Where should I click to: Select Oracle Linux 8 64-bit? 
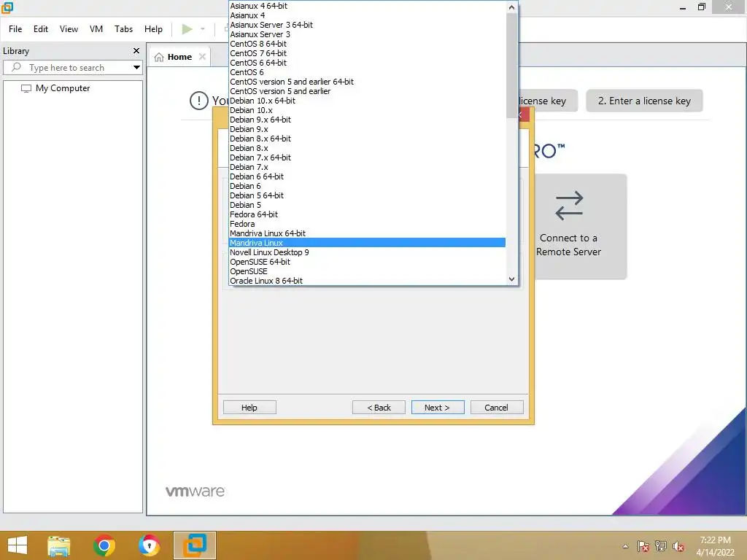(367, 281)
